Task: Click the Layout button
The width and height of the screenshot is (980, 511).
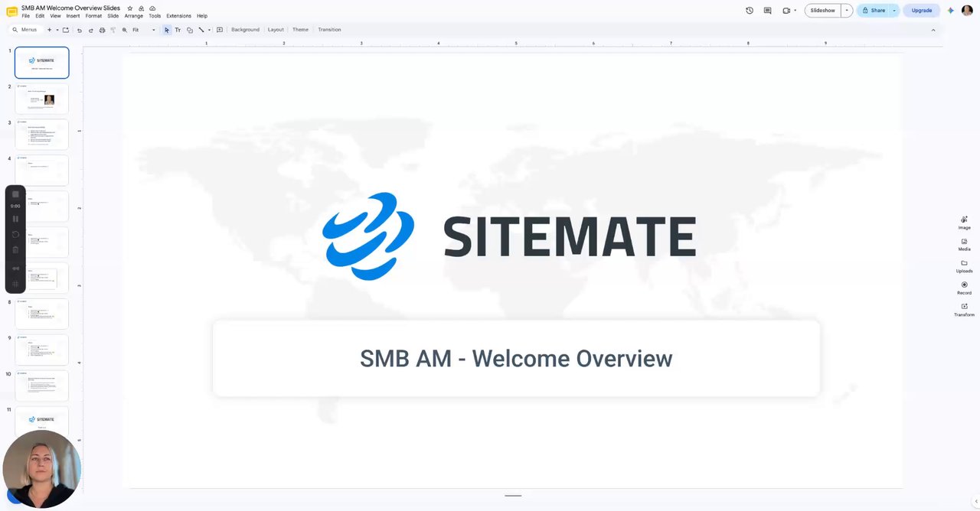Action: point(276,30)
